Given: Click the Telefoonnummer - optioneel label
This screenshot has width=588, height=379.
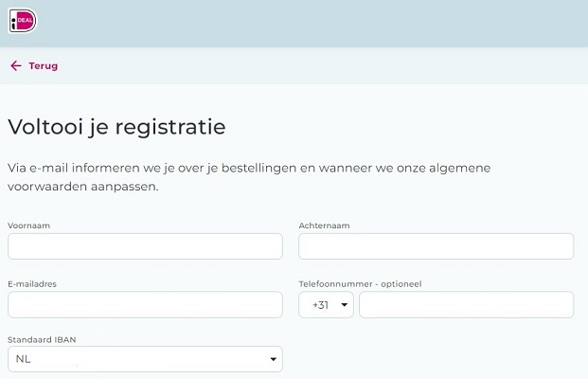Looking at the screenshot, I should tap(359, 283).
